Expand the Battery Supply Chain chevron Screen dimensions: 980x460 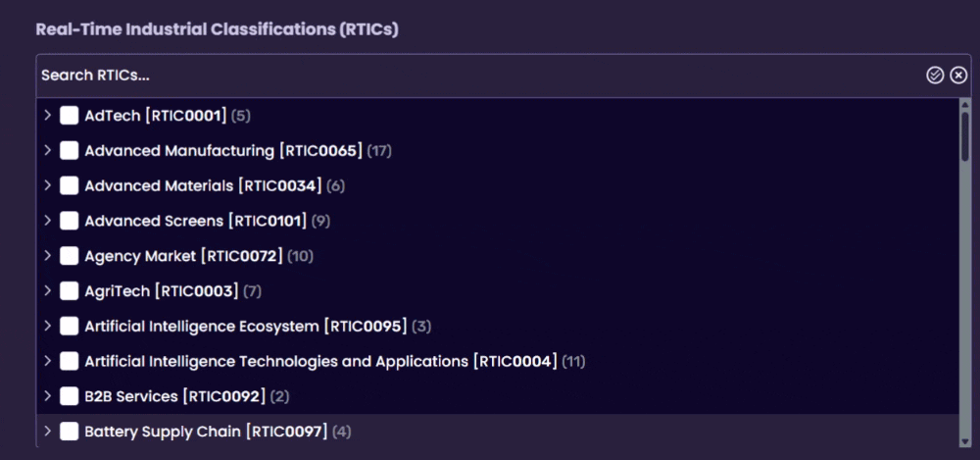click(47, 432)
